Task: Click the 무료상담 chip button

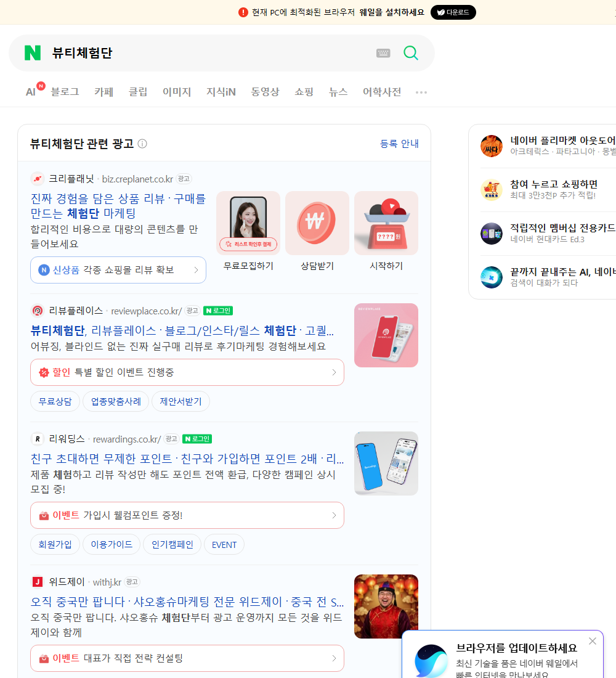Action: tap(55, 402)
